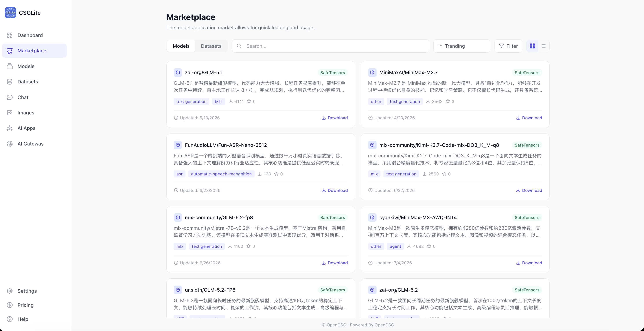Select the Marketplace cart icon
Viewport: 644px width, 331px height.
pyautogui.click(x=10, y=51)
